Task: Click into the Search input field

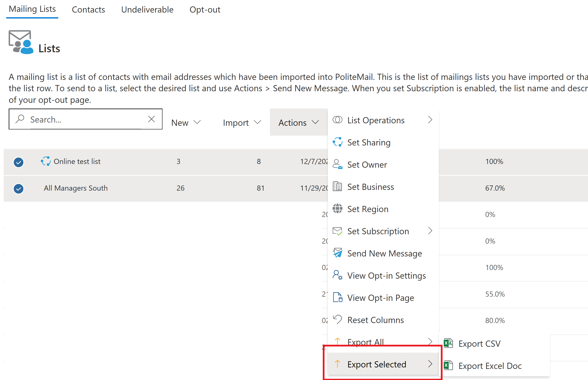Action: click(84, 120)
